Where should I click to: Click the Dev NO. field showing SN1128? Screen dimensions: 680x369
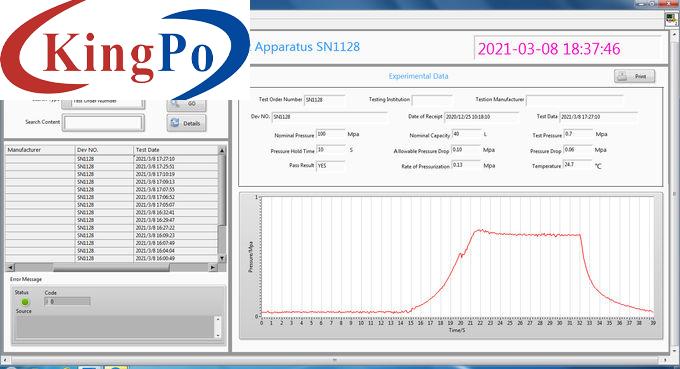click(x=330, y=117)
